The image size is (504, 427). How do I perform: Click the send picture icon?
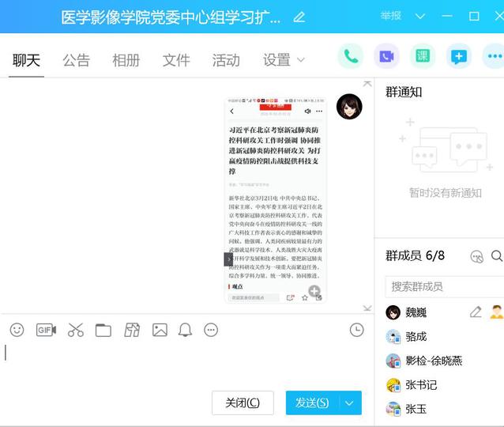[x=160, y=330]
